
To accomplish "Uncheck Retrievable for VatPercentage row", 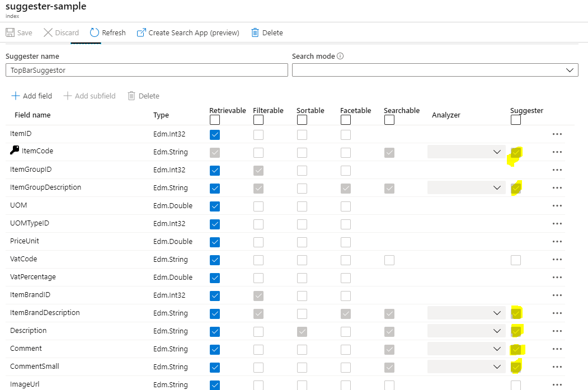I will (x=215, y=278).
